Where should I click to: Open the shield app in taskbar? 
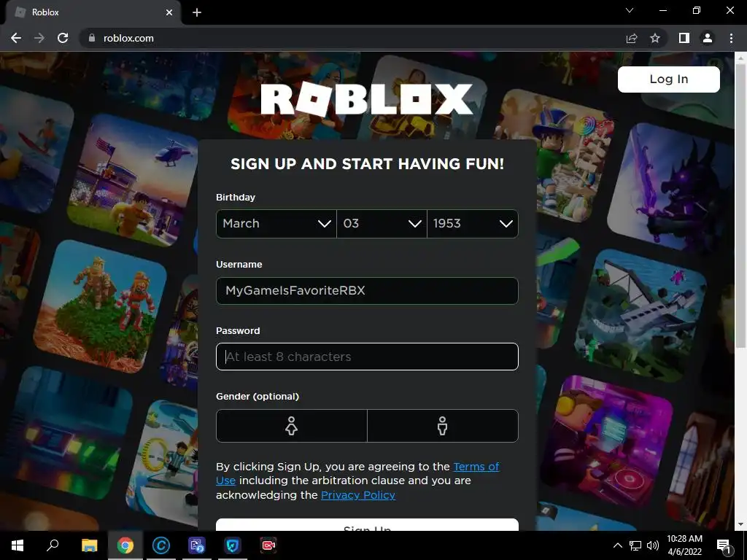click(x=233, y=545)
